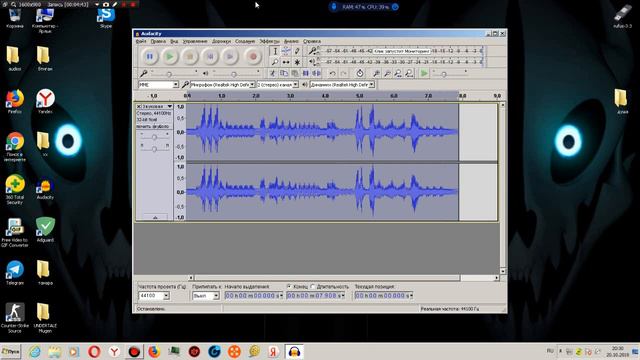The image size is (640, 360).
Task: Fit project to window width
Action: pos(409,73)
